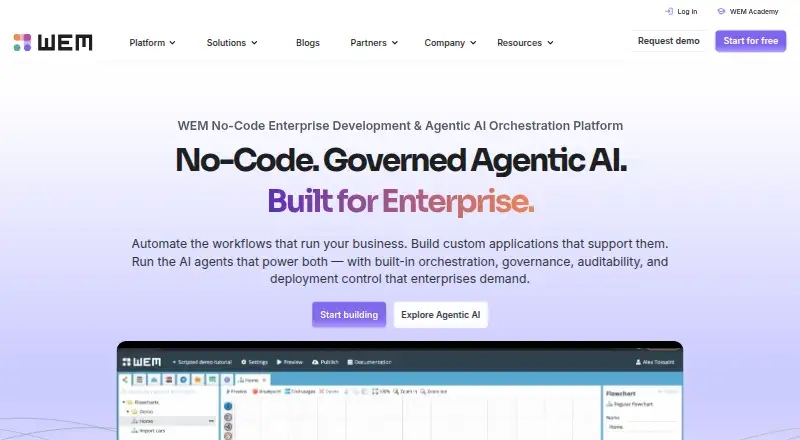Click Zoom out on the toolbar
800x440 pixels.
(x=433, y=392)
